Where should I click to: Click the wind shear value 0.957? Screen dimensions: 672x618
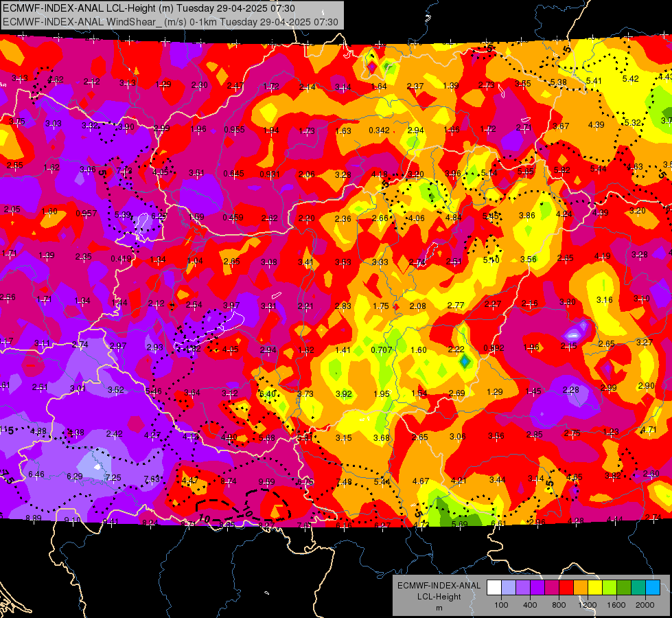pyautogui.click(x=86, y=213)
